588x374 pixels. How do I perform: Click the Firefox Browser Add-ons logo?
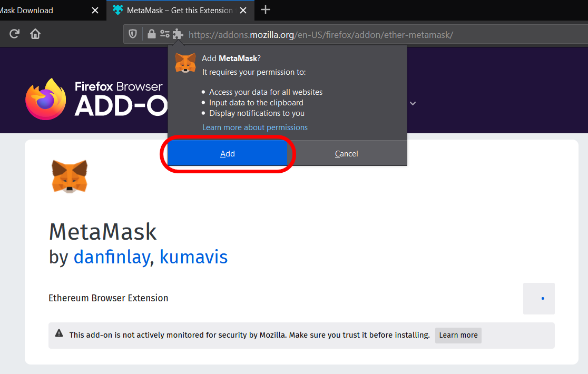point(96,100)
